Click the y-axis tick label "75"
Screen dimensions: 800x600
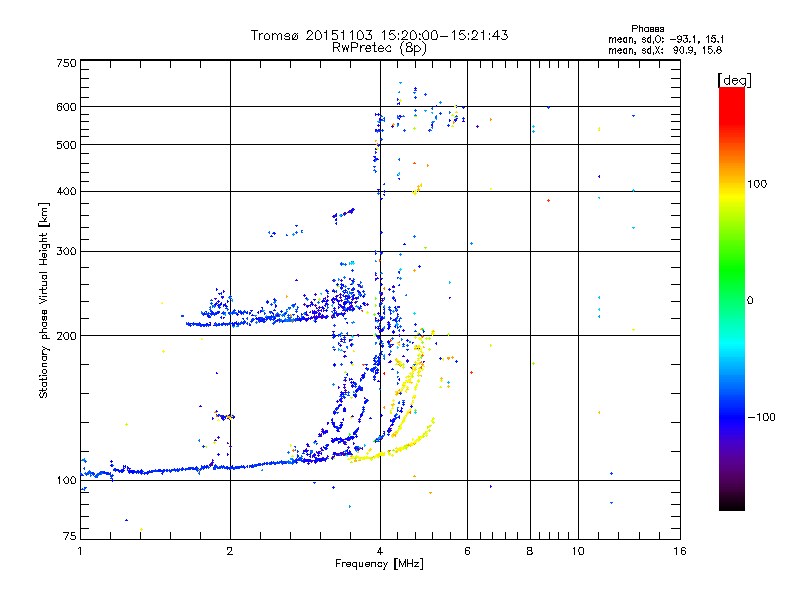point(70,536)
